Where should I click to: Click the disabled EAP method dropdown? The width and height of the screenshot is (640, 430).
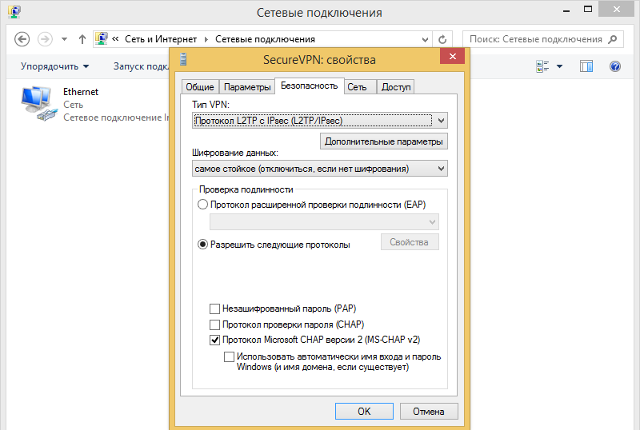(324, 222)
